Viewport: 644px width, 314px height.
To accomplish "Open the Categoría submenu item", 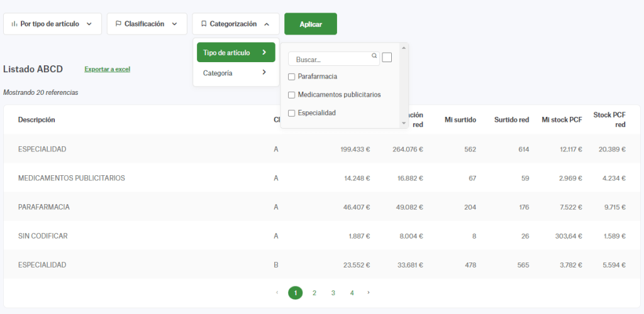I will point(236,73).
